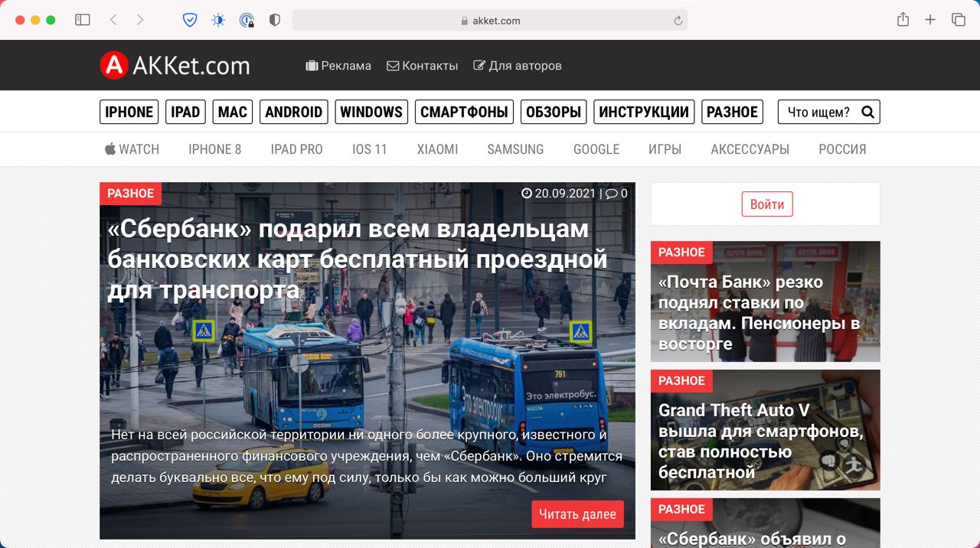Open the АКСЕССУАРЫ topic
This screenshot has height=548, width=980.
coord(750,149)
